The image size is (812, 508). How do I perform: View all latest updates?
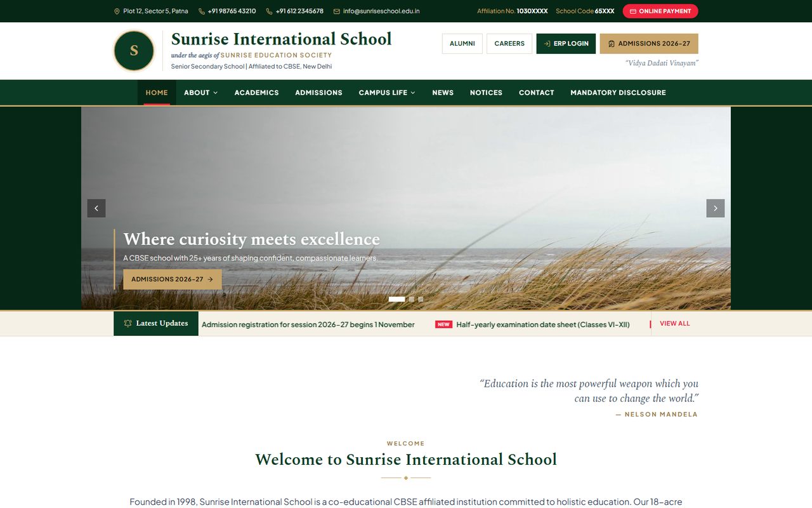click(x=674, y=324)
